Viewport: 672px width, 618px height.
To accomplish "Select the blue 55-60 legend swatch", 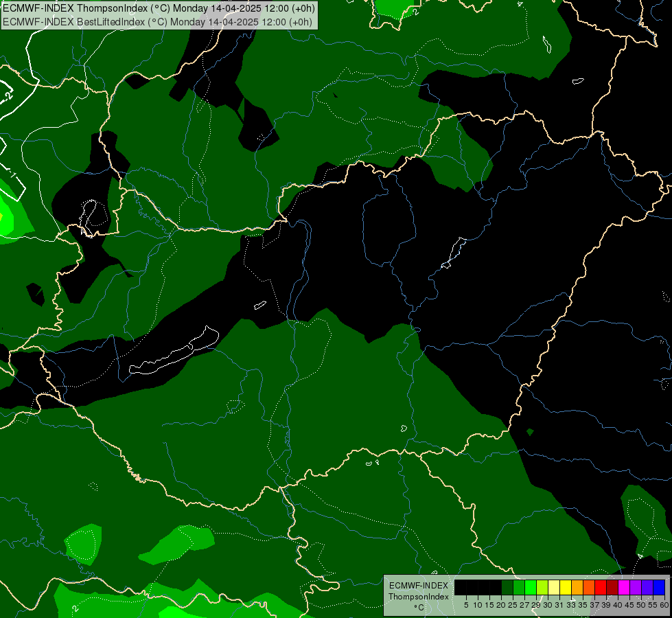I will 659,587.
